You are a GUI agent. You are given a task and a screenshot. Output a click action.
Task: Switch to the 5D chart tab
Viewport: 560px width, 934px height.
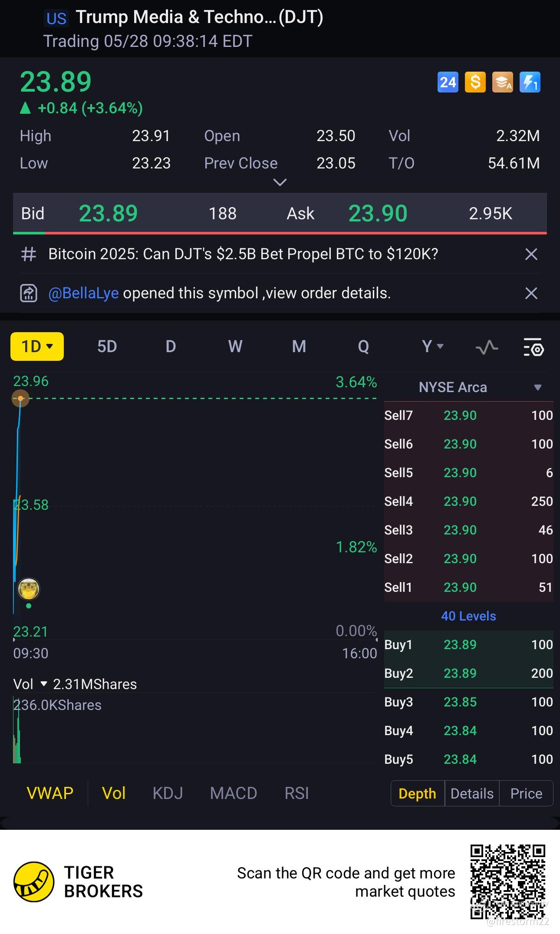point(107,347)
